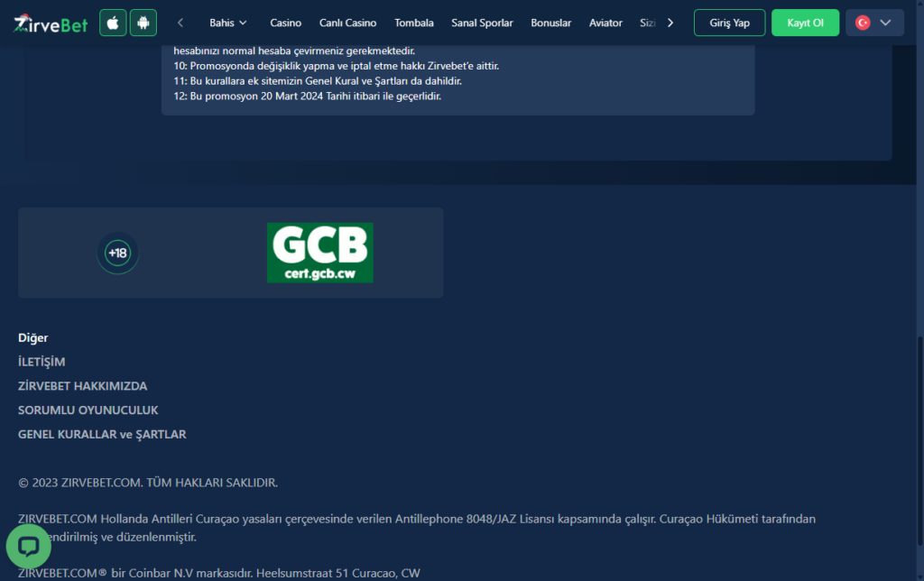The image size is (924, 581).
Task: Open GENEL KURALLAR ve ŞARTLAR link
Action: [x=102, y=434]
